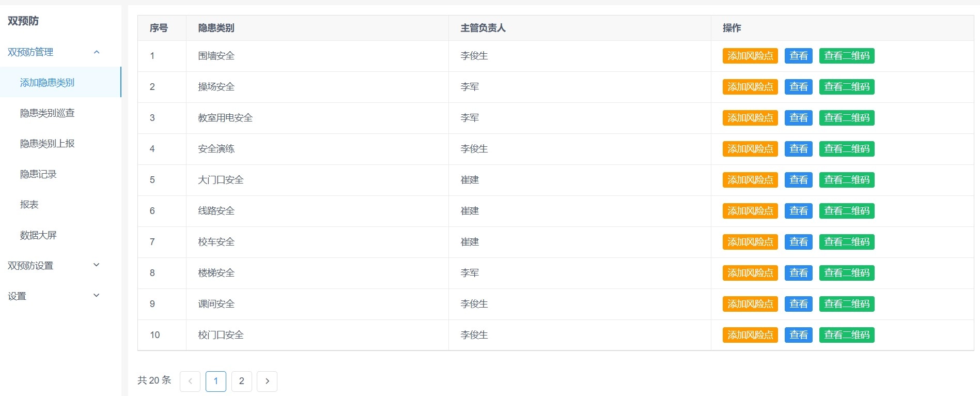This screenshot has height=396, width=980.
Task: Open 数据大屏 menu item
Action: tap(38, 235)
